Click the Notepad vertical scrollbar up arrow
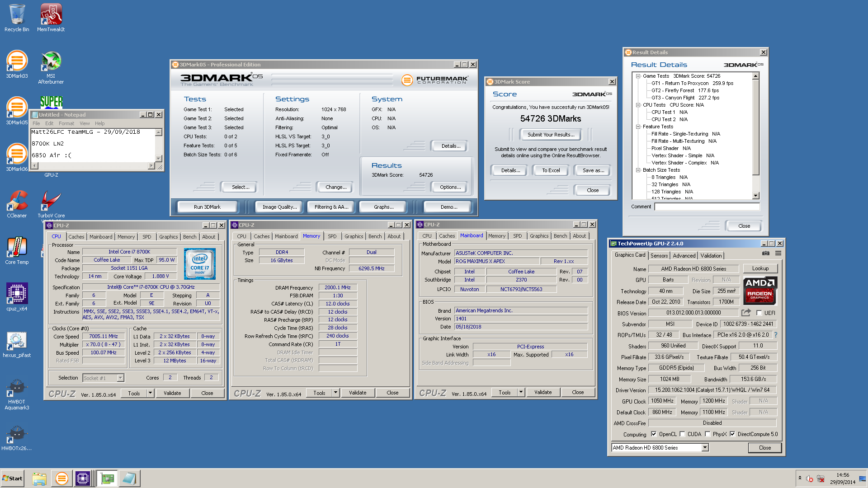Screen dimensions: 868x488 (158, 132)
